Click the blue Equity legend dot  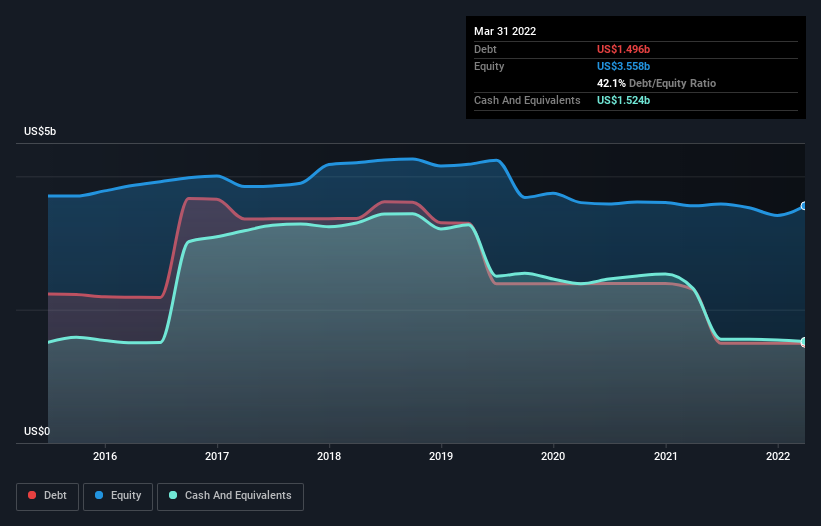pos(99,495)
